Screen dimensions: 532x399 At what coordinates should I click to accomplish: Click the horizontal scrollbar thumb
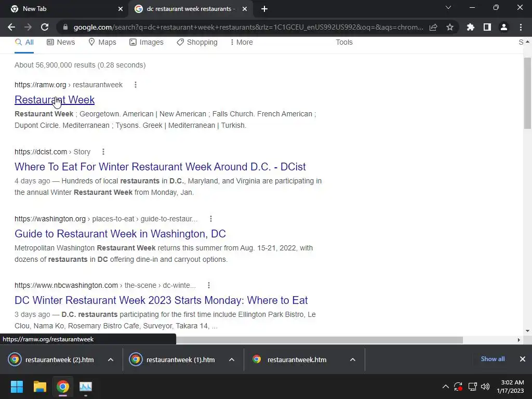(x=320, y=340)
